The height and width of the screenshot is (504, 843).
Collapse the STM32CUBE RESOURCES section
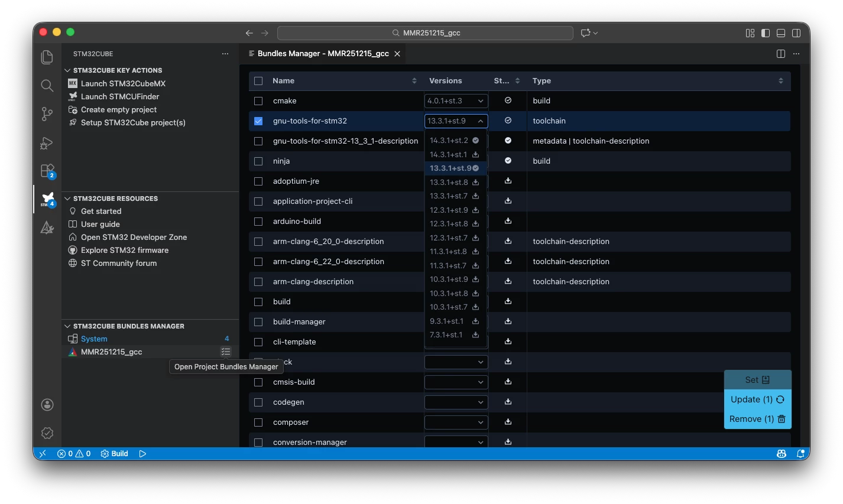tap(67, 199)
